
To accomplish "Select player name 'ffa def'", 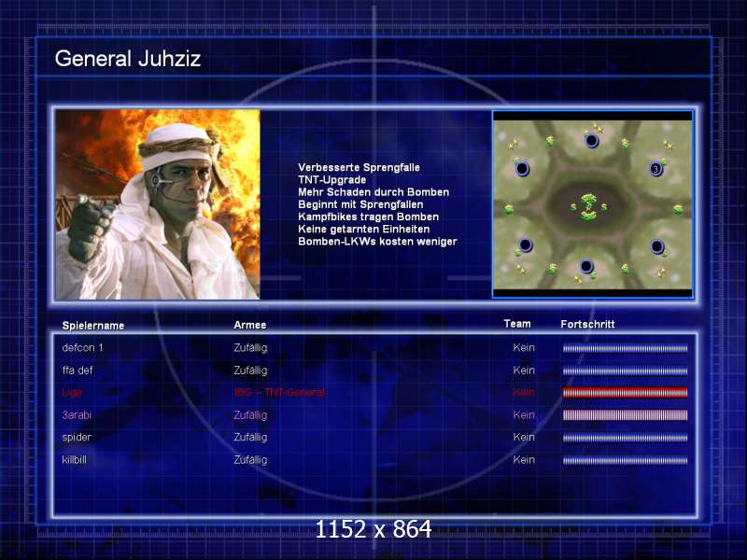I will (78, 371).
